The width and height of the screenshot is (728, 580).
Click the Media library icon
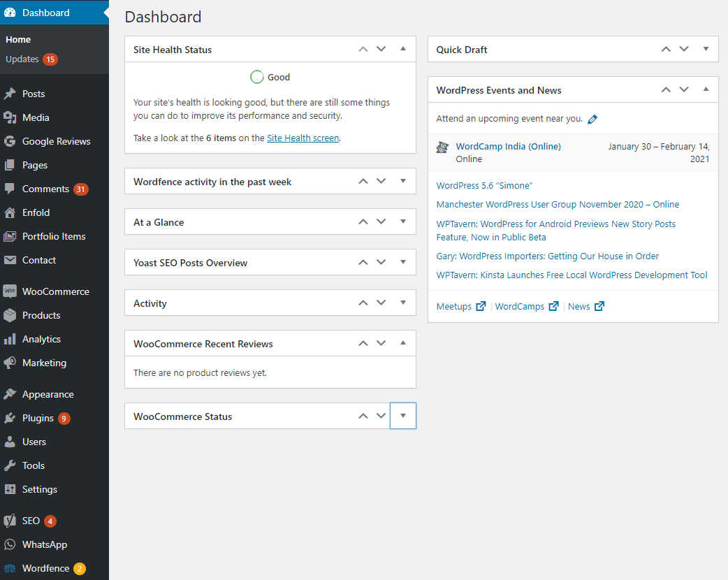10,117
